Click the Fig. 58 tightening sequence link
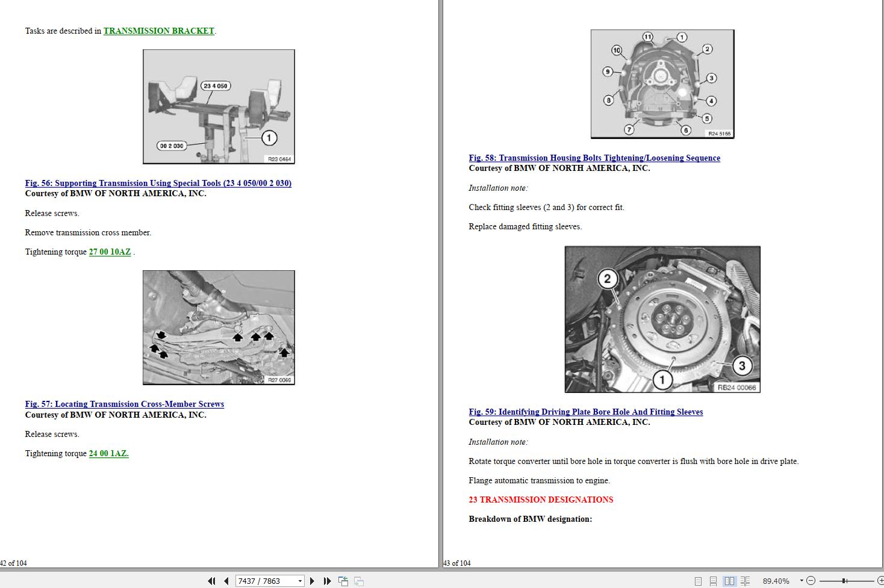The height and width of the screenshot is (588, 884). 594,158
